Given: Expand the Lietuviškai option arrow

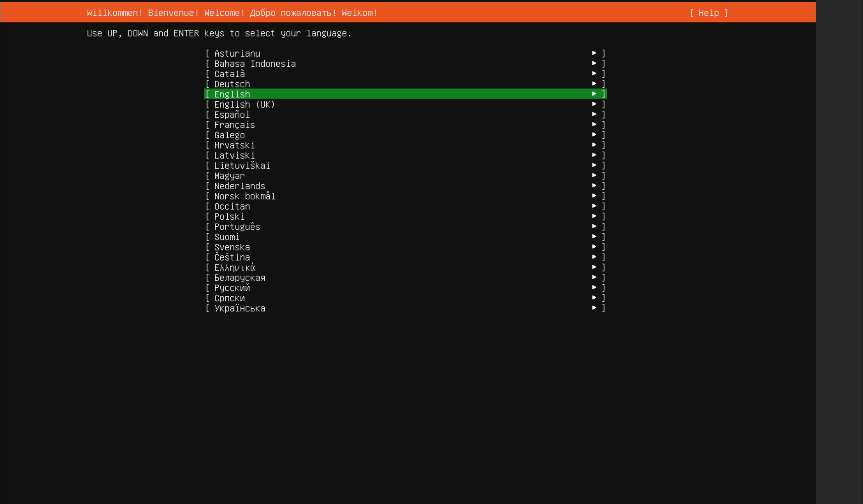Looking at the screenshot, I should coord(594,165).
